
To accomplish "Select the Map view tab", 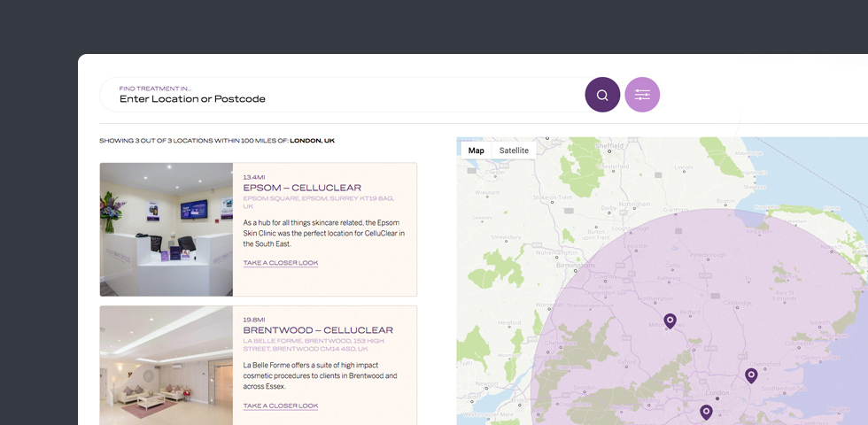I will click(x=477, y=151).
